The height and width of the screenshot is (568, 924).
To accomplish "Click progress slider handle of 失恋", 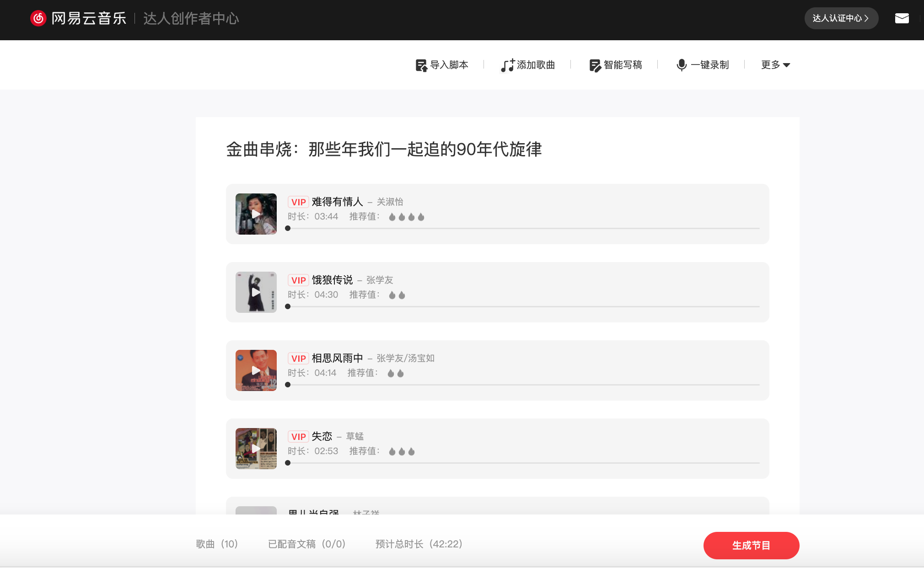I will pyautogui.click(x=288, y=463).
